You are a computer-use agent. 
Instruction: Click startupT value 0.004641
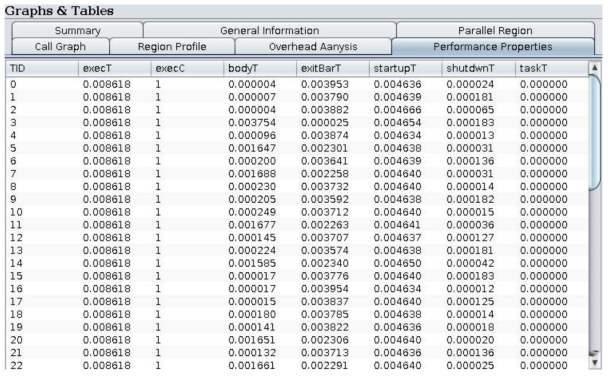(x=397, y=225)
